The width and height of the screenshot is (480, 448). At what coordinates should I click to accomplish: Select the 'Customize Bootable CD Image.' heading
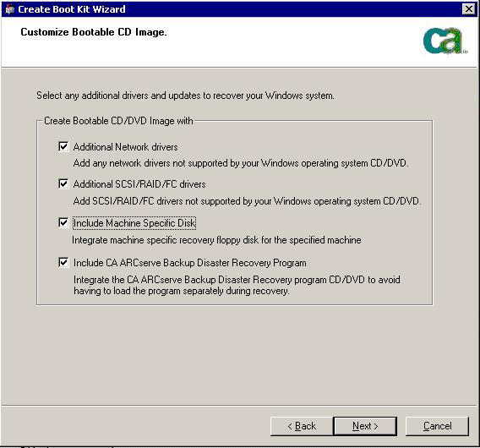(94, 32)
